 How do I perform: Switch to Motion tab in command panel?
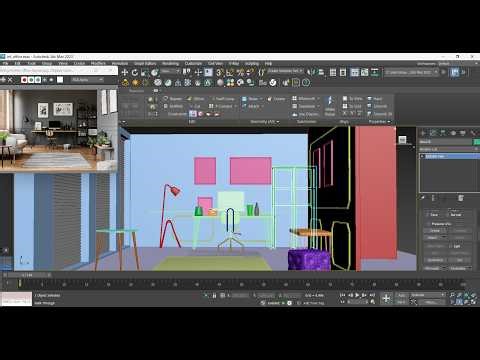tap(453, 133)
